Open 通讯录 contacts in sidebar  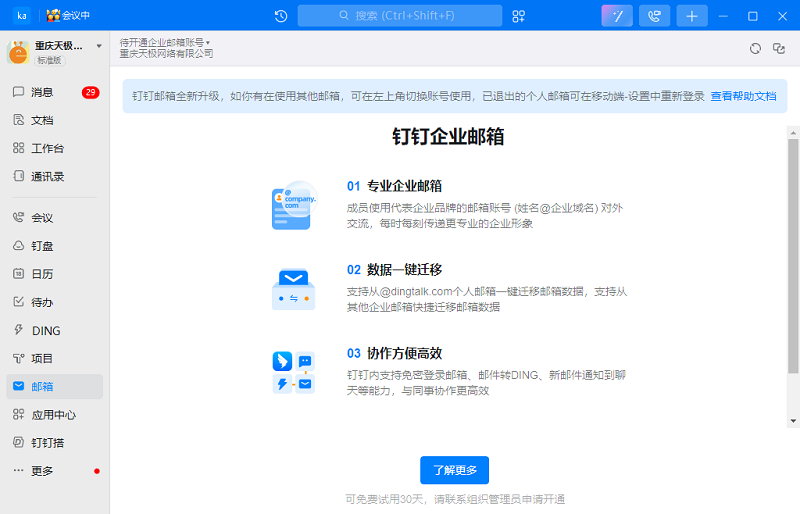tap(55, 177)
